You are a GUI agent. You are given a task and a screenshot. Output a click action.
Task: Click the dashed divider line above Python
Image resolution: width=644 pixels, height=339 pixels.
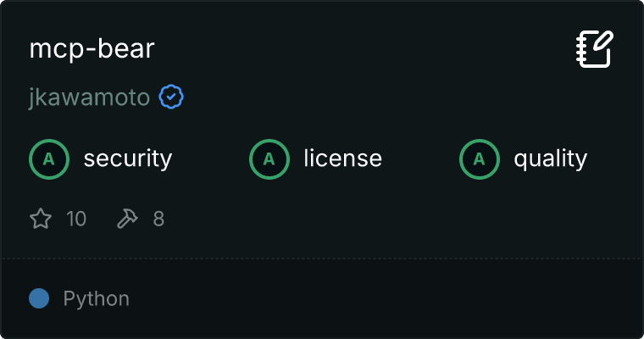pyautogui.click(x=322, y=258)
